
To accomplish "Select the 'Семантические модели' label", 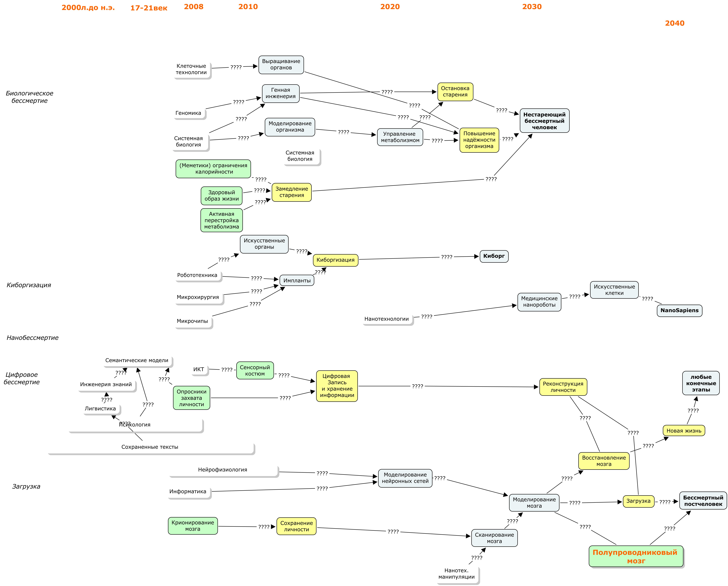I will [137, 360].
